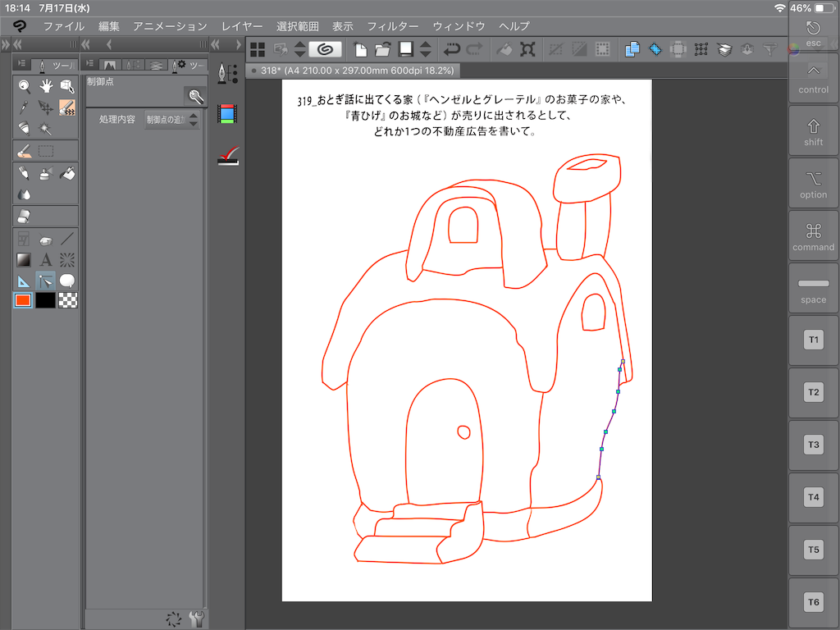840x630 pixels.
Task: Collapse tool palette with double chevron
Action: 18,44
